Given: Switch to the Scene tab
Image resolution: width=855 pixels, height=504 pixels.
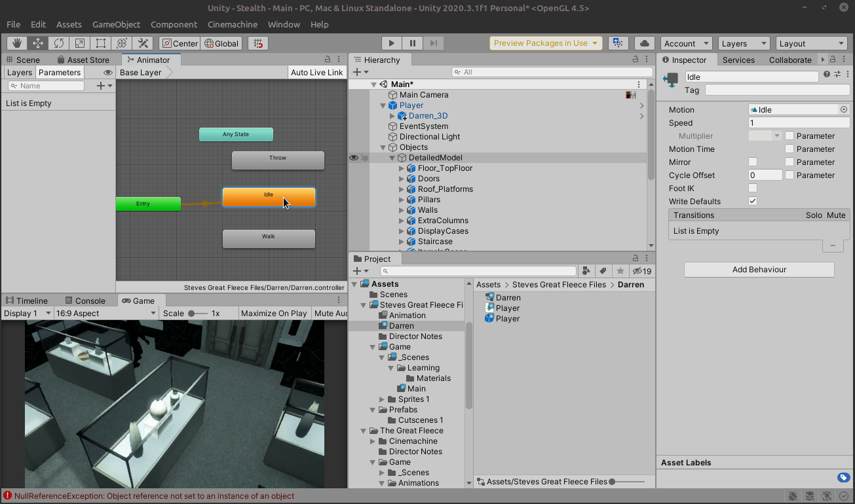Looking at the screenshot, I should pos(22,60).
